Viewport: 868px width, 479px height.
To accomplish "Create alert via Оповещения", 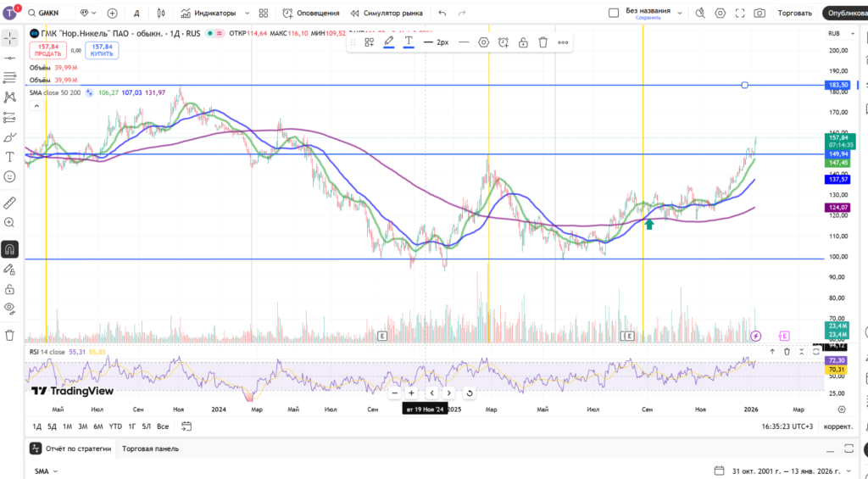I will pyautogui.click(x=311, y=13).
